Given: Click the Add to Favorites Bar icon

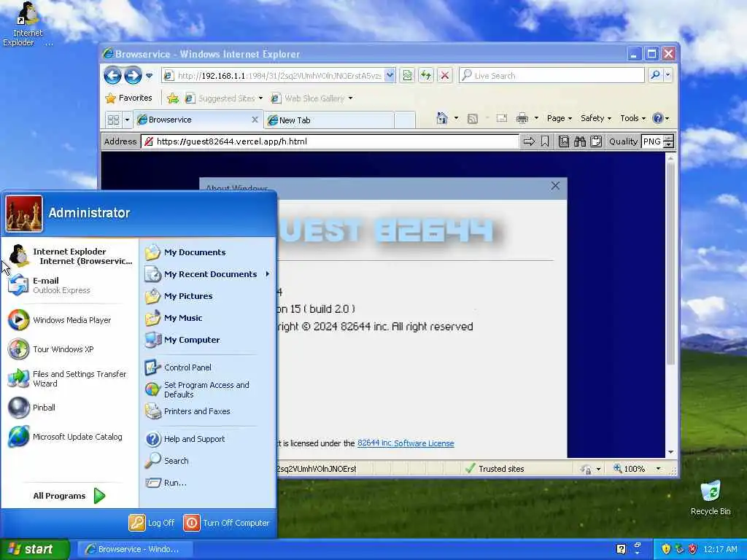Looking at the screenshot, I should (172, 98).
